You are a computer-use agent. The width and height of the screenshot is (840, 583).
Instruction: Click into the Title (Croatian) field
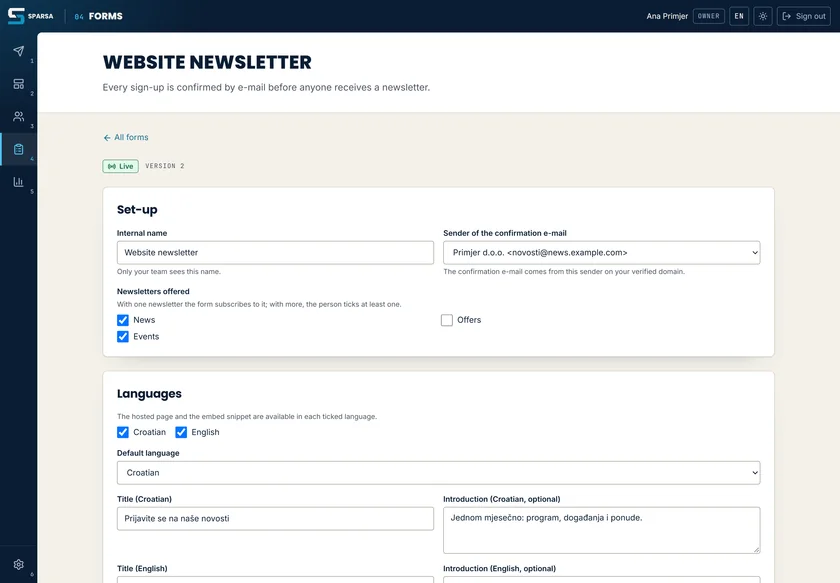point(275,519)
